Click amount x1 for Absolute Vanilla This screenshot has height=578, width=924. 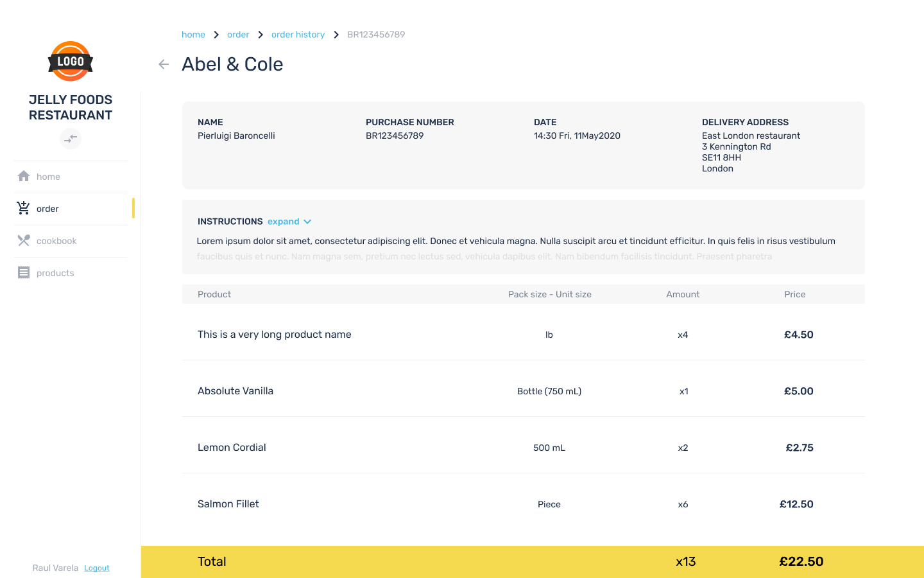tap(684, 391)
